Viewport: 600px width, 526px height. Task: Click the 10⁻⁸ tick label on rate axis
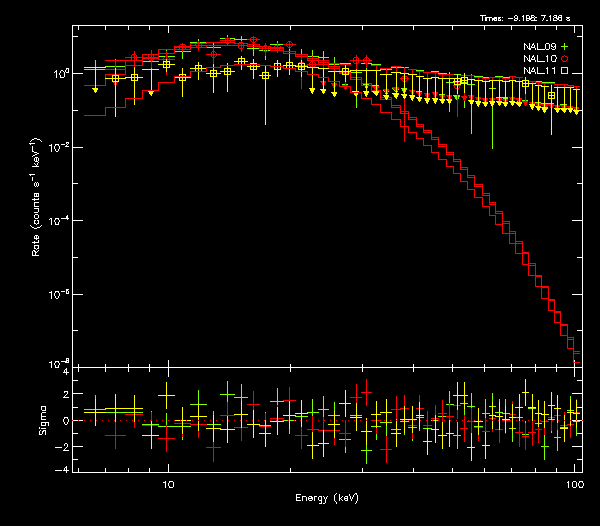coord(60,363)
